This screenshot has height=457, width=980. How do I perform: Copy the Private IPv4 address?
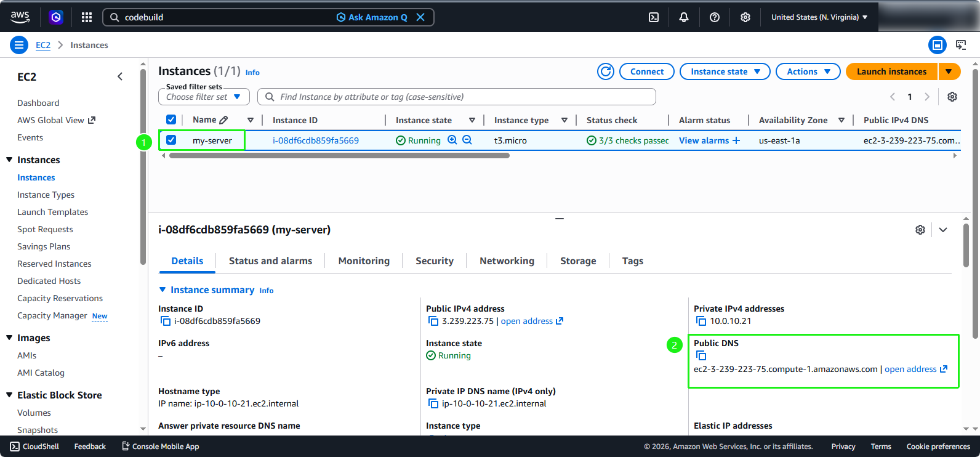pyautogui.click(x=701, y=321)
